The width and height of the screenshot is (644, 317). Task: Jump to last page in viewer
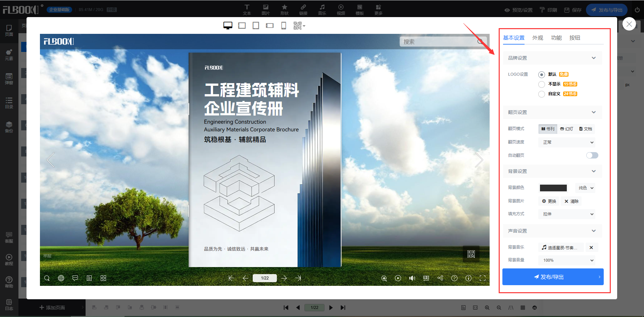tap(298, 278)
